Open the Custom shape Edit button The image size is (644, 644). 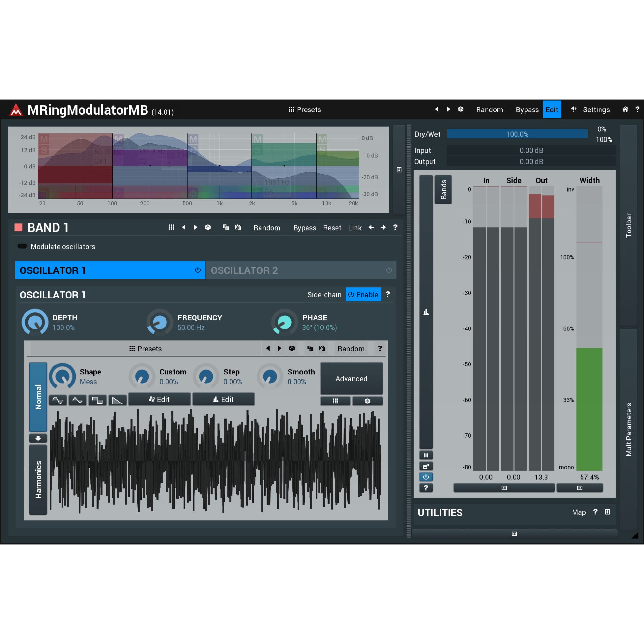[x=159, y=399]
